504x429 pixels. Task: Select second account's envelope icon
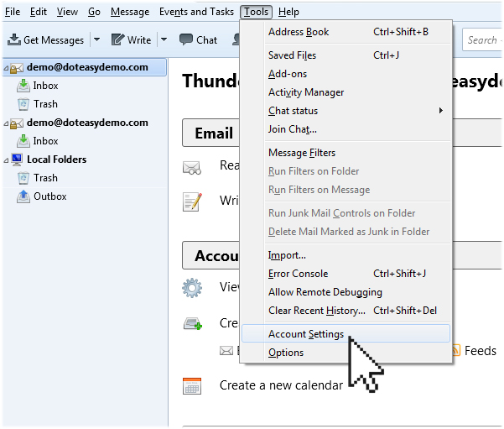17,123
